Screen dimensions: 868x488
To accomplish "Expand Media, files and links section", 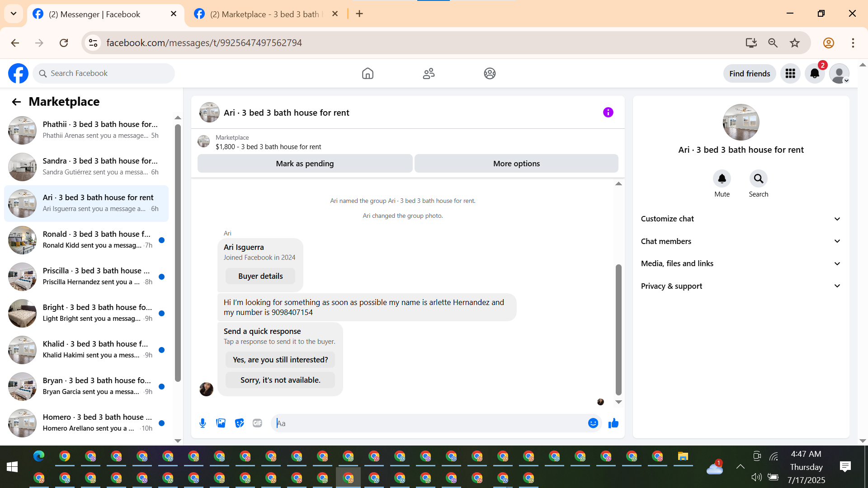I will (741, 263).
